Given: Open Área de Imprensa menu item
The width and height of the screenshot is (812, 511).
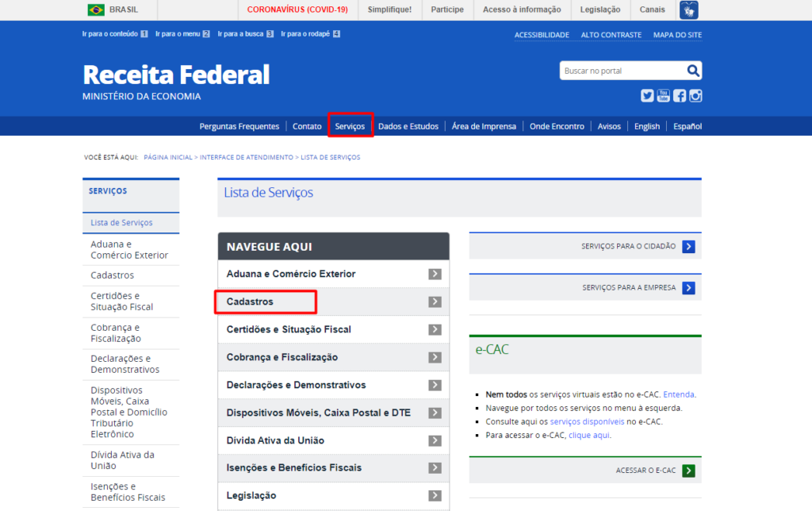Looking at the screenshot, I should pos(484,126).
